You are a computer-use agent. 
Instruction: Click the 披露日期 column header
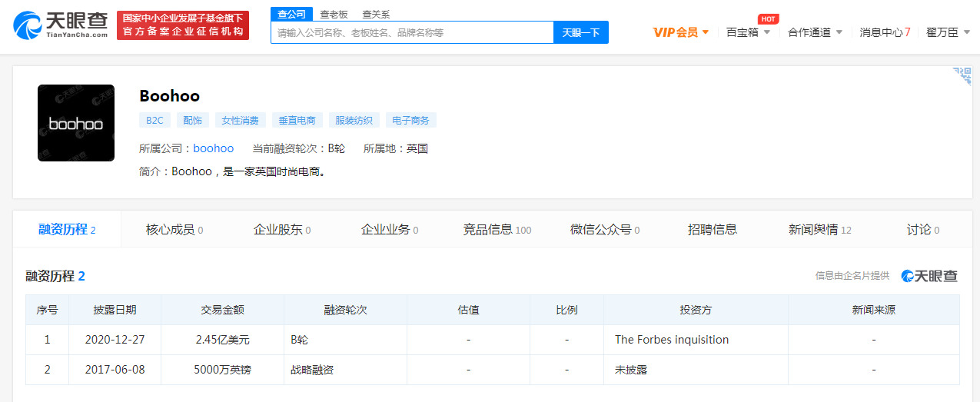coord(115,310)
